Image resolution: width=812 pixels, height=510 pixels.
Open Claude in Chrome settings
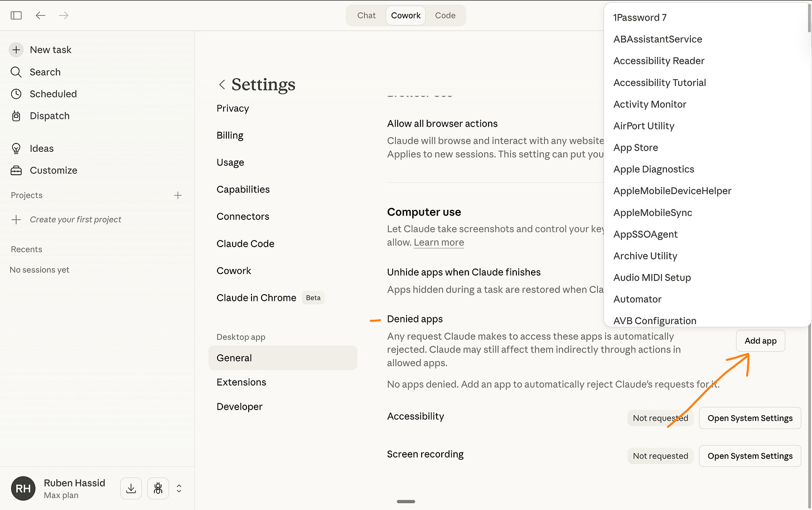click(257, 298)
